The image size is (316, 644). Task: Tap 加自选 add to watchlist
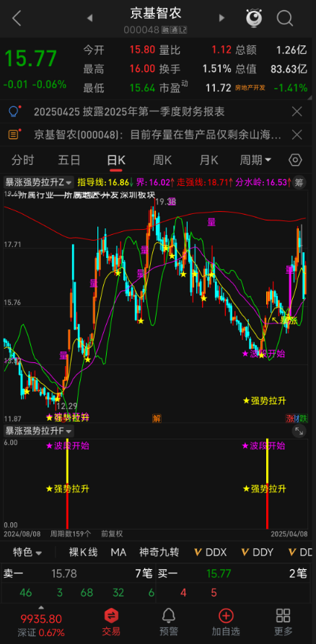pyautogui.click(x=226, y=622)
